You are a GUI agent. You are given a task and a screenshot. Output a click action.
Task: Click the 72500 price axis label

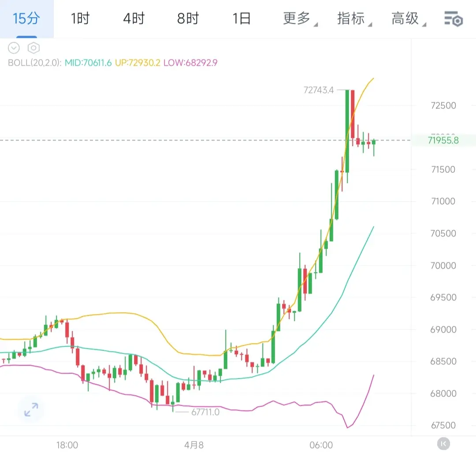click(443, 106)
